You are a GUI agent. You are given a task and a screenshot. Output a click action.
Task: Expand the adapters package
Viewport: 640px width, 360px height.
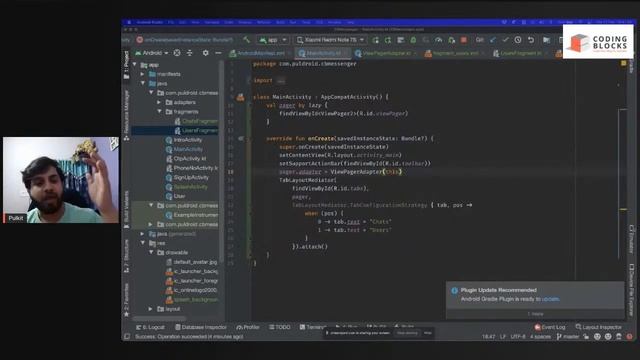tap(159, 102)
